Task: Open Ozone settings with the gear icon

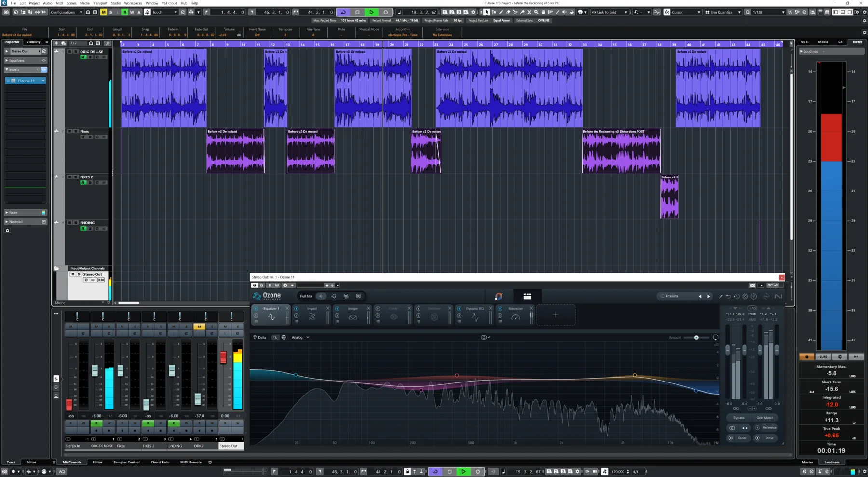Action: (x=745, y=297)
